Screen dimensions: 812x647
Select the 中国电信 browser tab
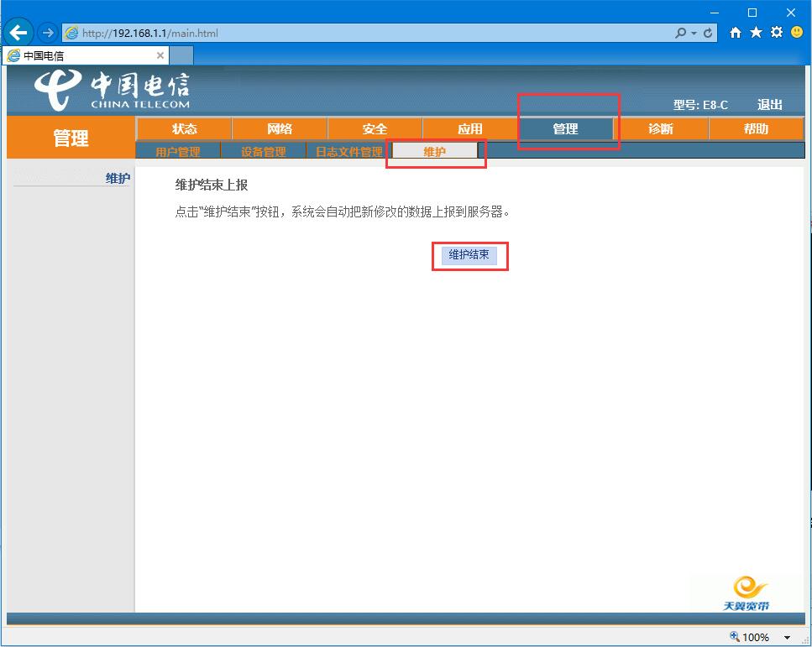tap(86, 55)
